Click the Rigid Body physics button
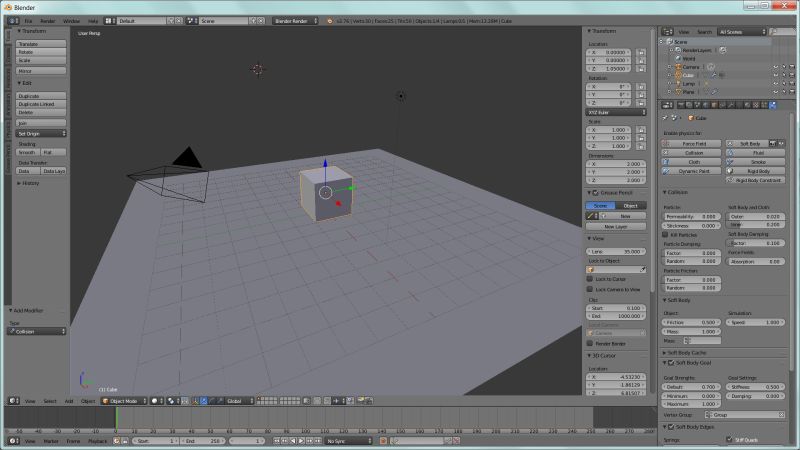Viewport: 800px width, 450px height. pos(756,171)
